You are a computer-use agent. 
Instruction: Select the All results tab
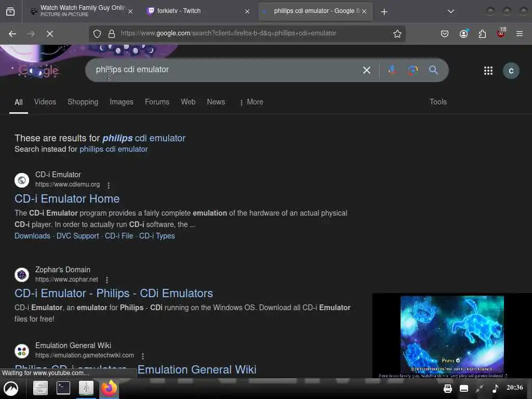(19, 102)
